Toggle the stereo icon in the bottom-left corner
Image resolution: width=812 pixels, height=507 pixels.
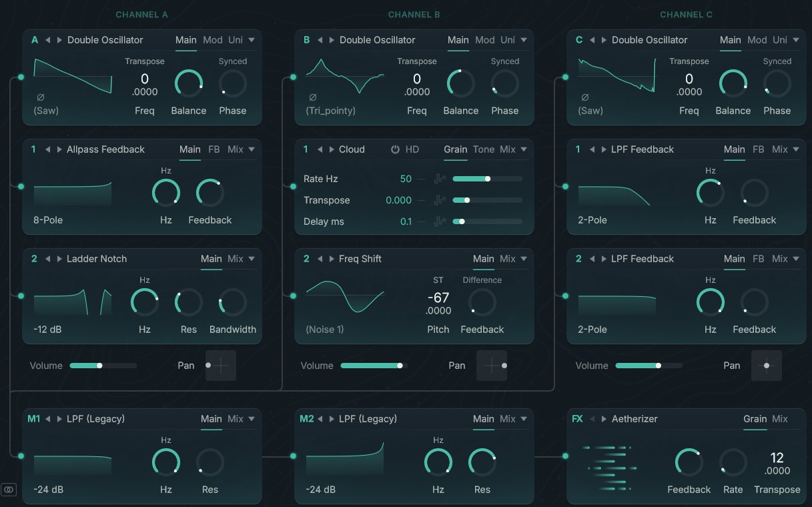[x=9, y=489]
